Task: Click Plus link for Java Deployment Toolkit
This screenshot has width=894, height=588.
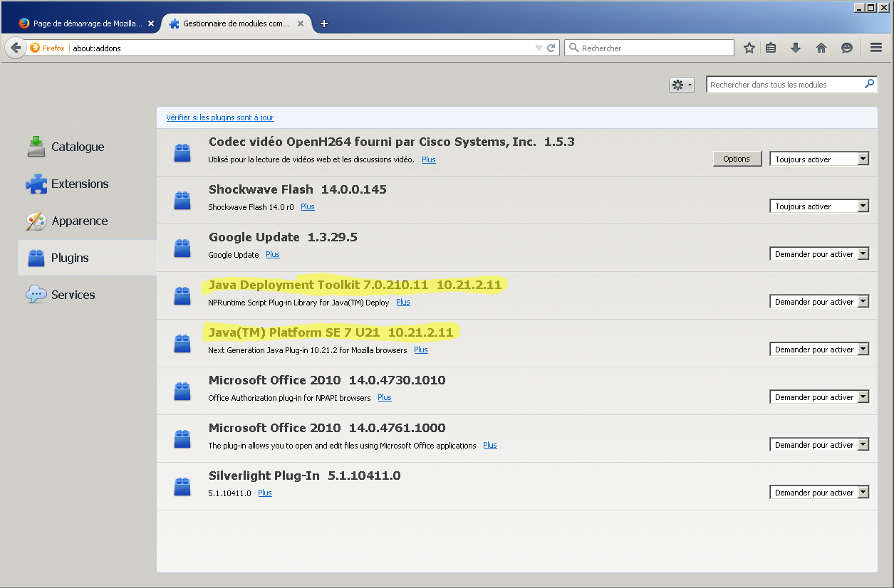Action: tap(402, 302)
